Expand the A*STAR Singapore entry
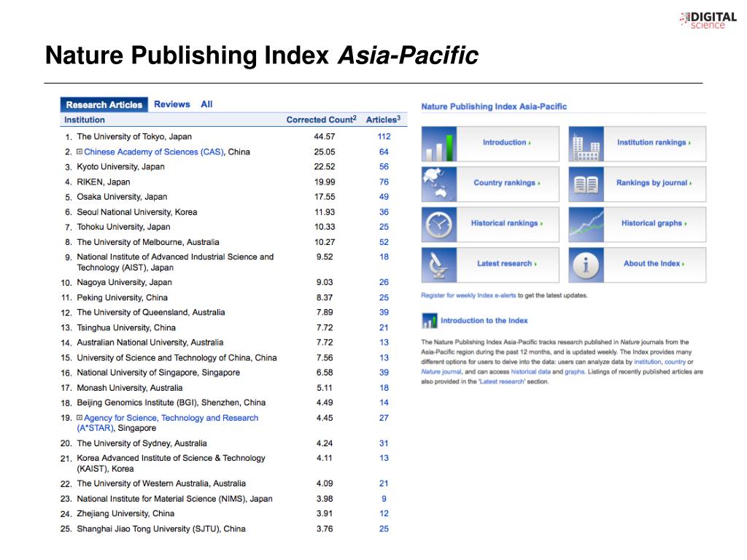 [80, 417]
